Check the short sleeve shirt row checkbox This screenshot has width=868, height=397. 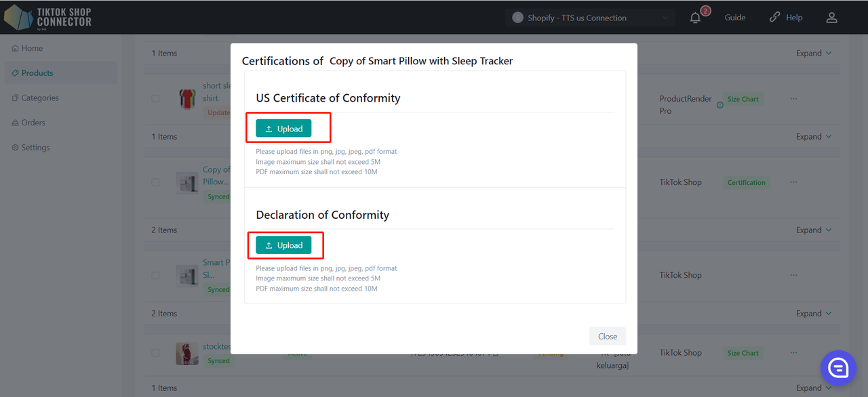pos(155,99)
